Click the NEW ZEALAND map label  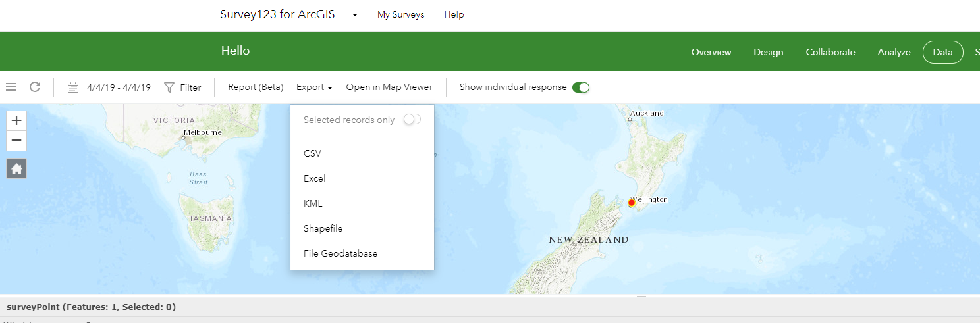pos(589,240)
